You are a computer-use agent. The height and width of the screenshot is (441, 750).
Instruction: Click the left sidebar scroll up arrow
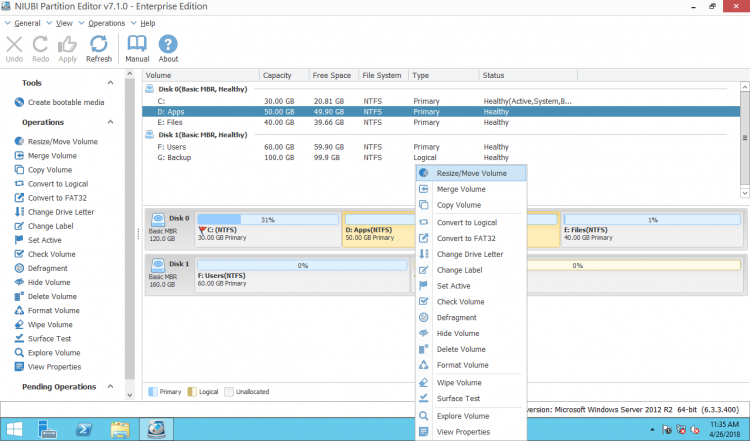130,74
